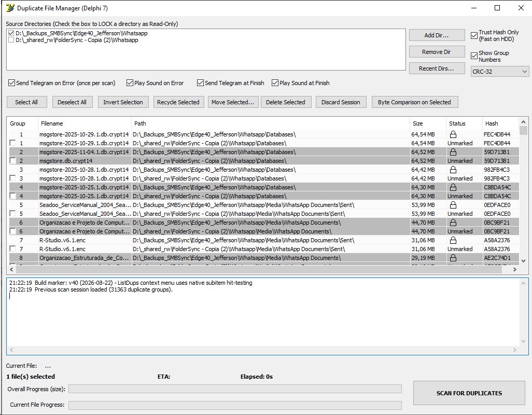The width and height of the screenshot is (532, 415).
Task: Click the results list horizontal scrollbar thumb
Action: click(x=259, y=269)
